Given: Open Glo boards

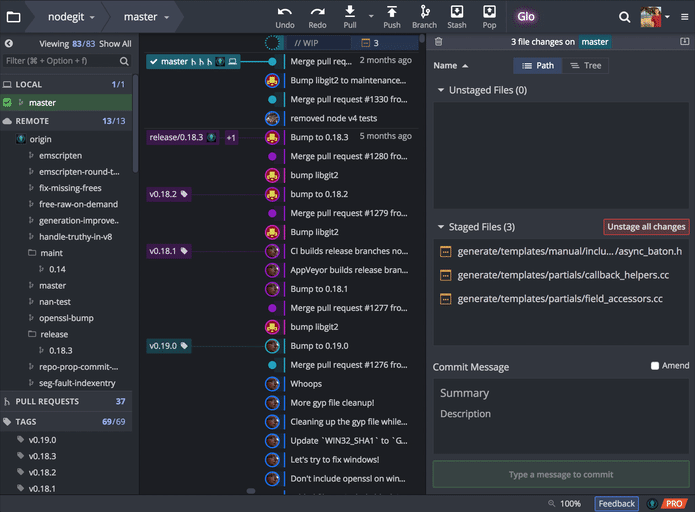Looking at the screenshot, I should point(526,17).
